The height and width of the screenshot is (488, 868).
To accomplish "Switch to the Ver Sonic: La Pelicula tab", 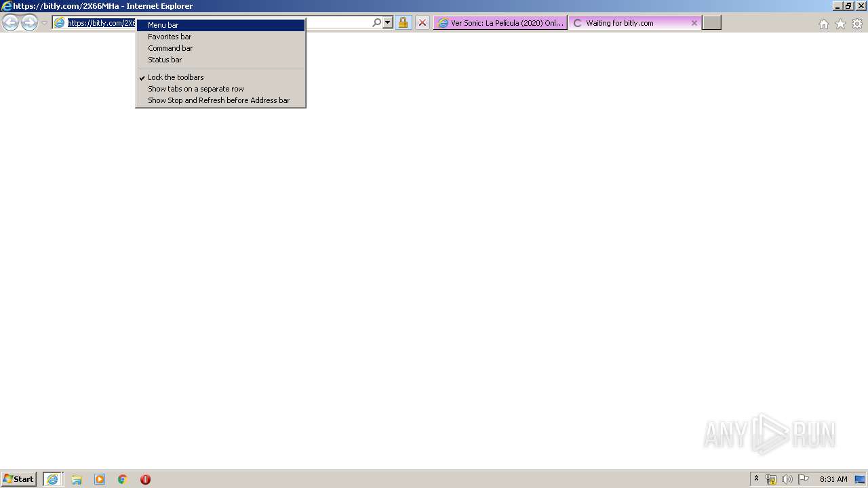I will 500,22.
